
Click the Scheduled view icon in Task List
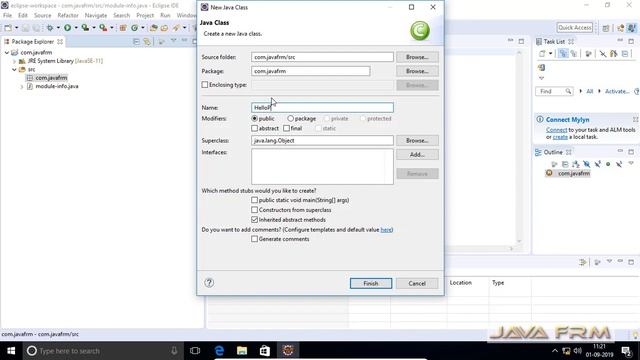574,53
